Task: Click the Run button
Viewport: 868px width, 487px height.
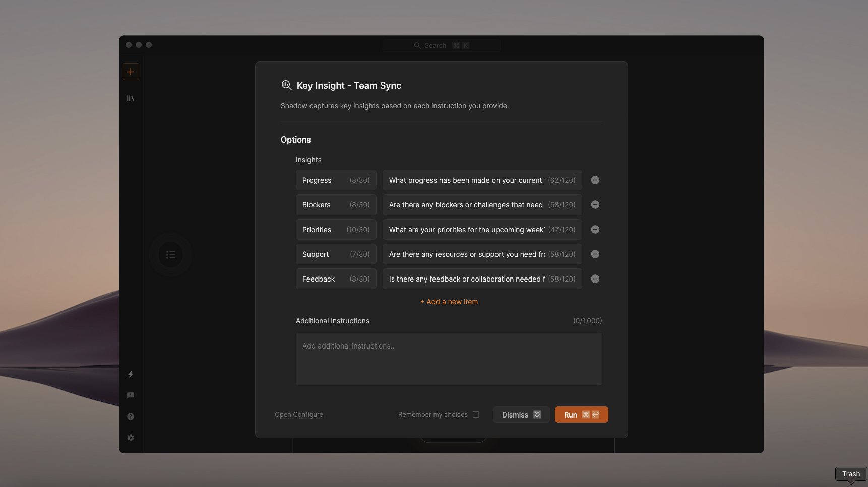Action: [x=581, y=414]
